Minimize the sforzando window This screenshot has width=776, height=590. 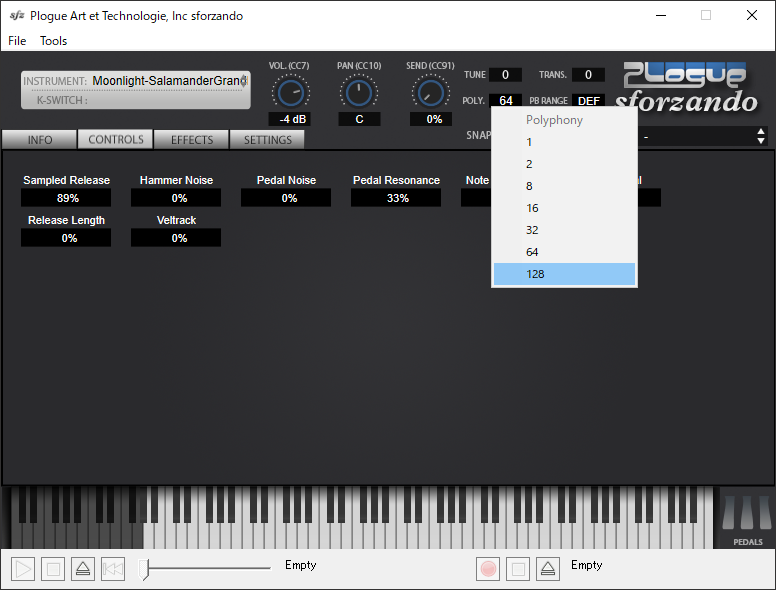click(661, 15)
